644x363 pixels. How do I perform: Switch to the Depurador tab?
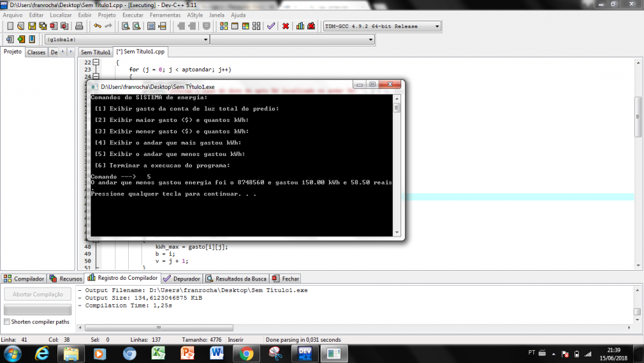(182, 279)
